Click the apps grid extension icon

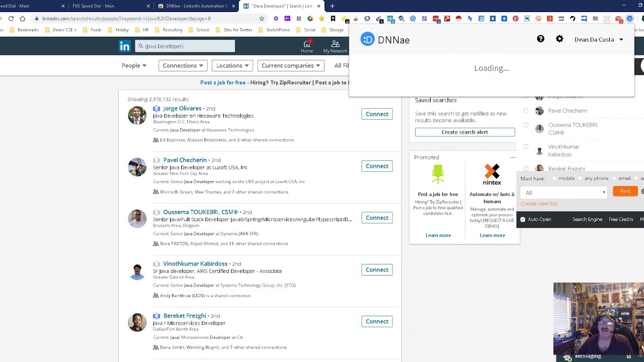coord(299,19)
